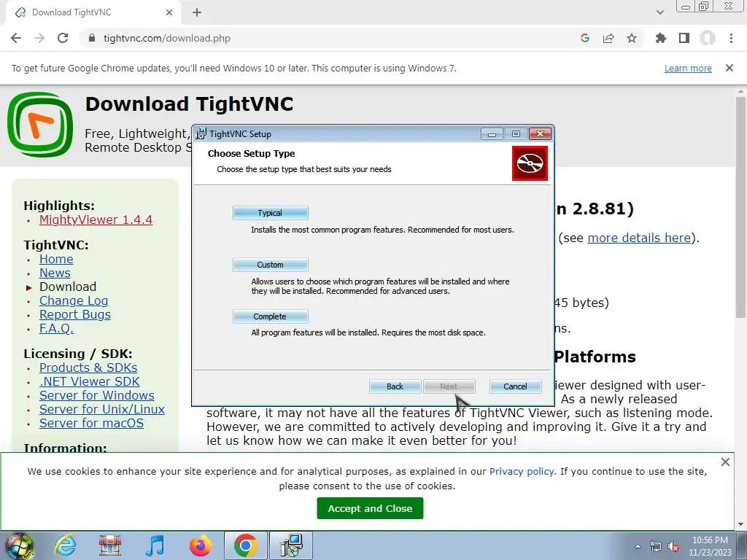Go back to previous page in Chrome
The height and width of the screenshot is (560, 747).
pyautogui.click(x=16, y=38)
